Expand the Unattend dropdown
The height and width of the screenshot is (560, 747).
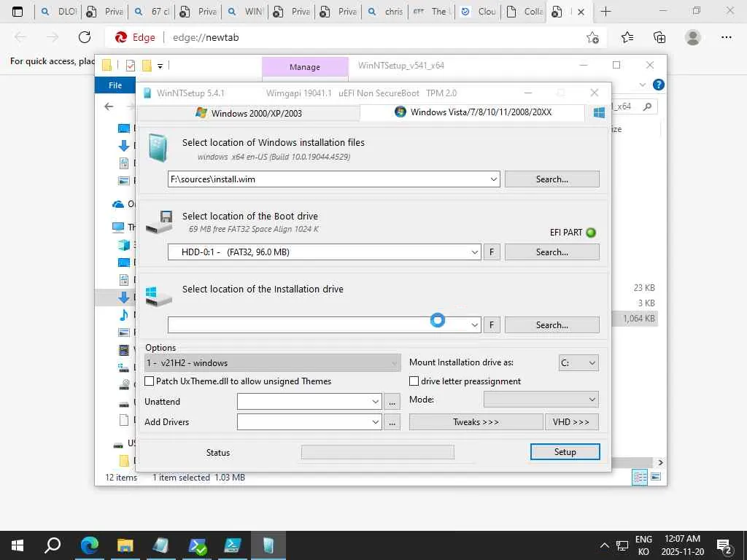(376, 402)
